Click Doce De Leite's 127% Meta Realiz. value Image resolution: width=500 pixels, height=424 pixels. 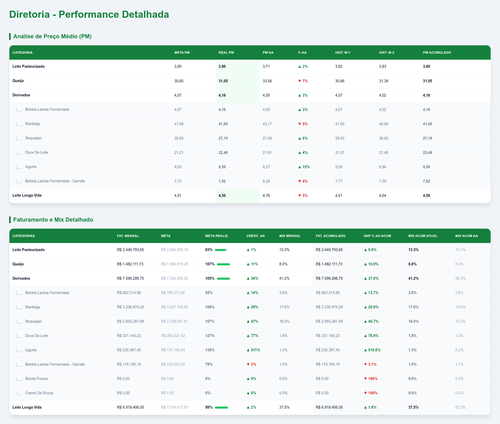210,336
